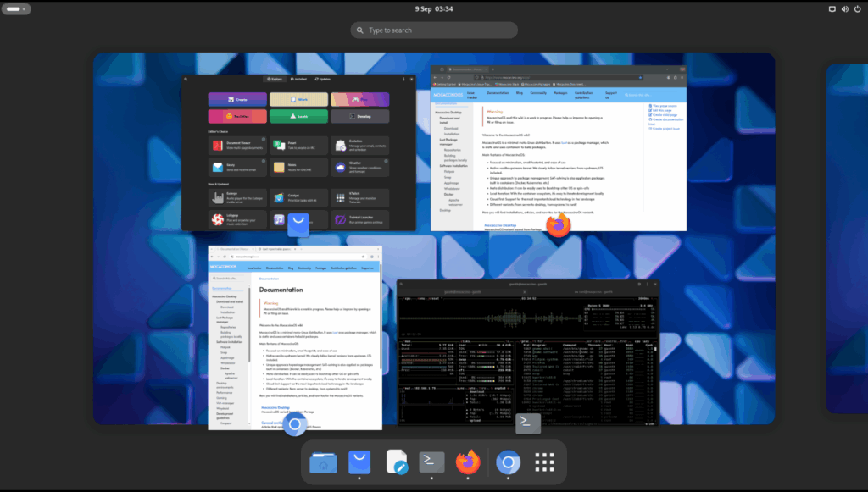Click the workspace indicator pill in top-left
868x492 pixels.
point(17,8)
